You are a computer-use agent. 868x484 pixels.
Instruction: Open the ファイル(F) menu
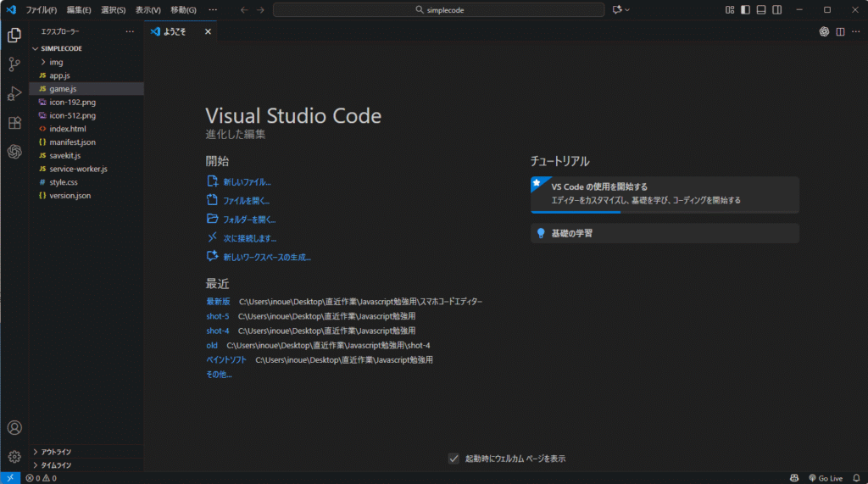point(42,10)
